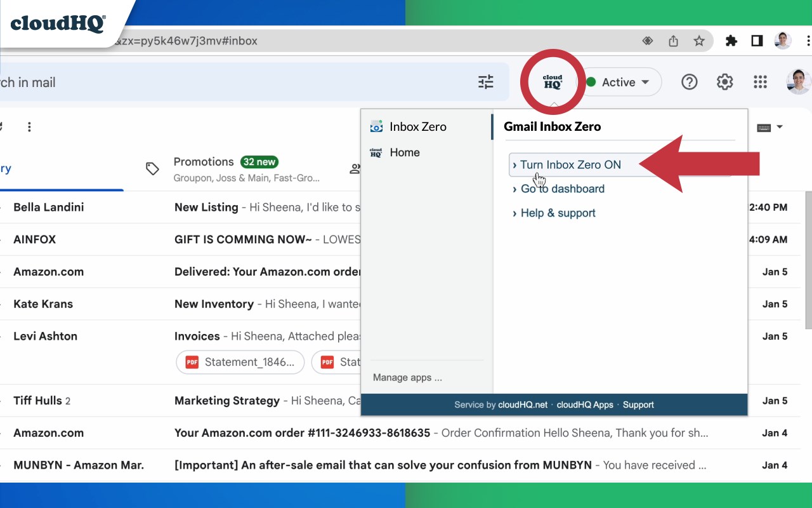The image size is (812, 508).
Task: Open Kate Krans New Inventory email
Action: [x=181, y=304]
